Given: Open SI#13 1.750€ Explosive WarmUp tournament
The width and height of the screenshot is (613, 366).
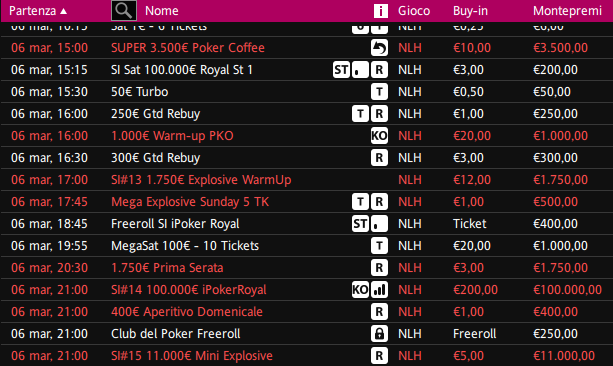Looking at the screenshot, I should pyautogui.click(x=306, y=180).
